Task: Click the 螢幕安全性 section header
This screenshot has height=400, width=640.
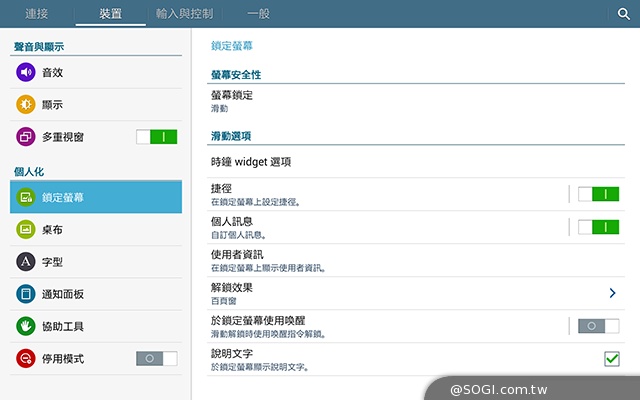Action: pos(236,75)
